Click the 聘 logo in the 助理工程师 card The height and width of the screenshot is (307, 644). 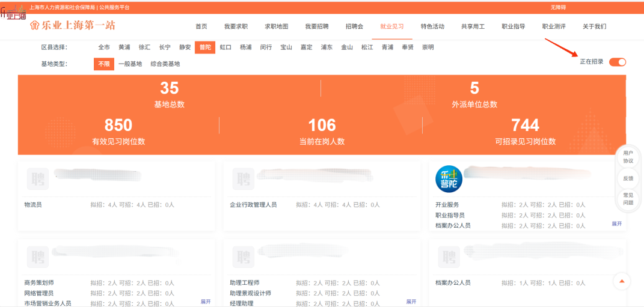pyautogui.click(x=243, y=257)
